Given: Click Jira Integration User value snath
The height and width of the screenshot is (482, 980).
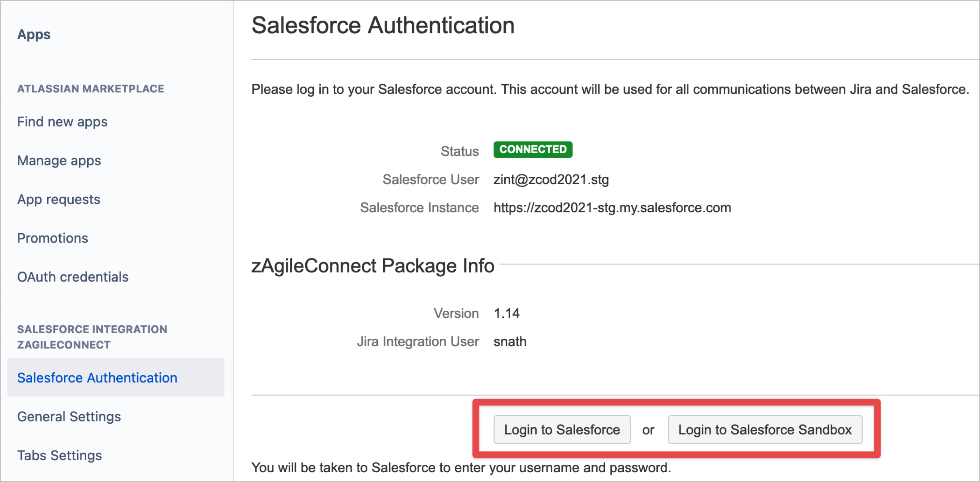Looking at the screenshot, I should point(510,342).
